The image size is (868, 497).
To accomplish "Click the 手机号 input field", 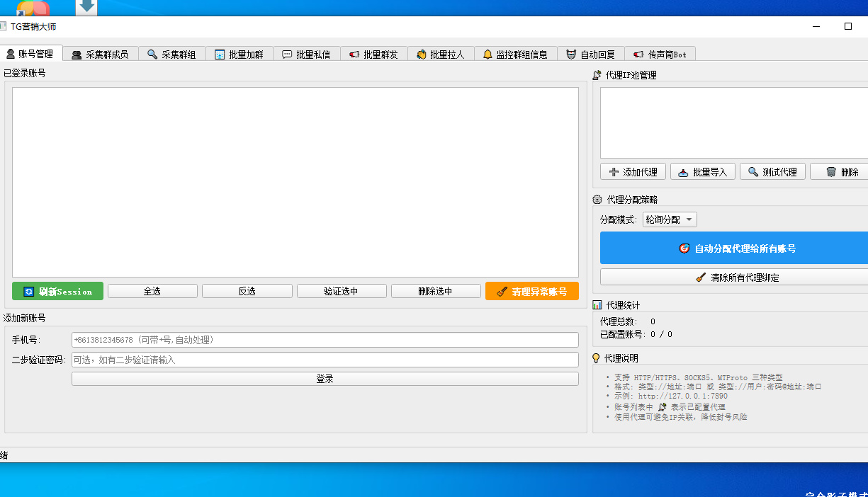I will coord(325,340).
